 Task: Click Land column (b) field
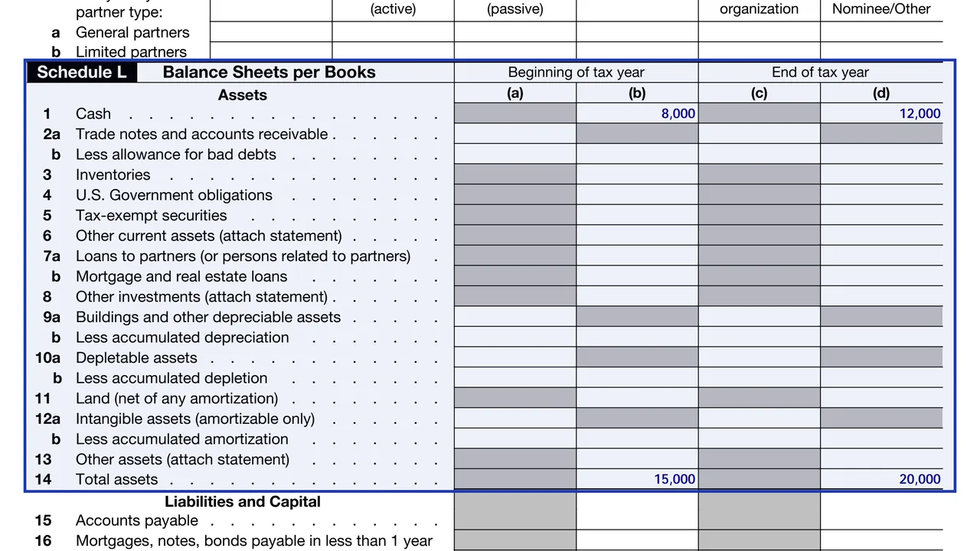637,398
